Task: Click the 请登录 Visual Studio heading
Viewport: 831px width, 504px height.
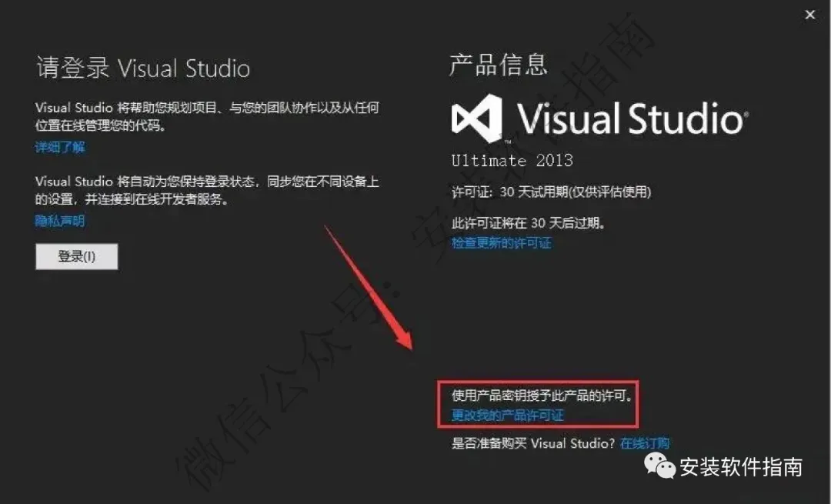Action: [x=143, y=68]
